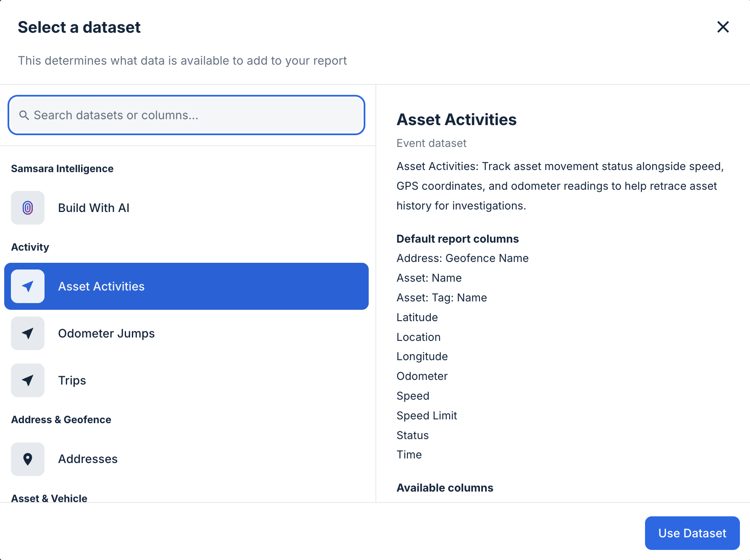750x560 pixels.
Task: Click the Activity section header
Action: pos(29,247)
